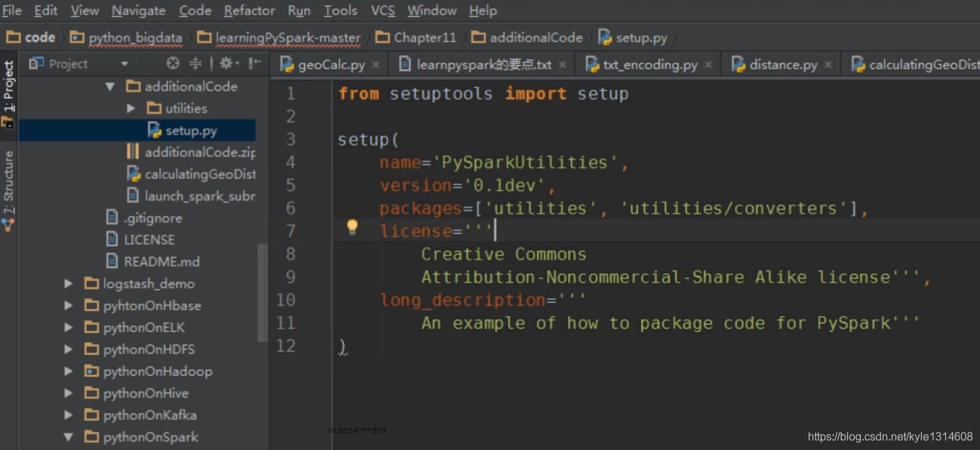Click the additionalCode.zip archive icon
The image size is (980, 450).
[132, 152]
